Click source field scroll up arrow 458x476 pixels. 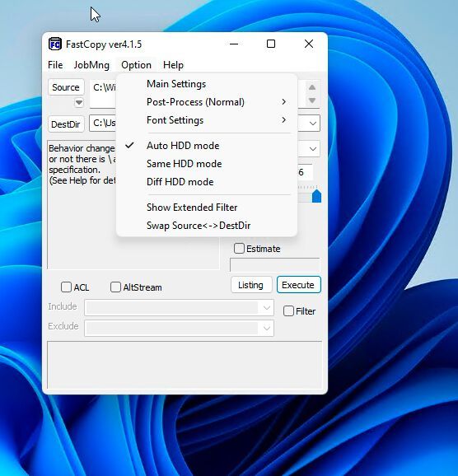point(312,87)
